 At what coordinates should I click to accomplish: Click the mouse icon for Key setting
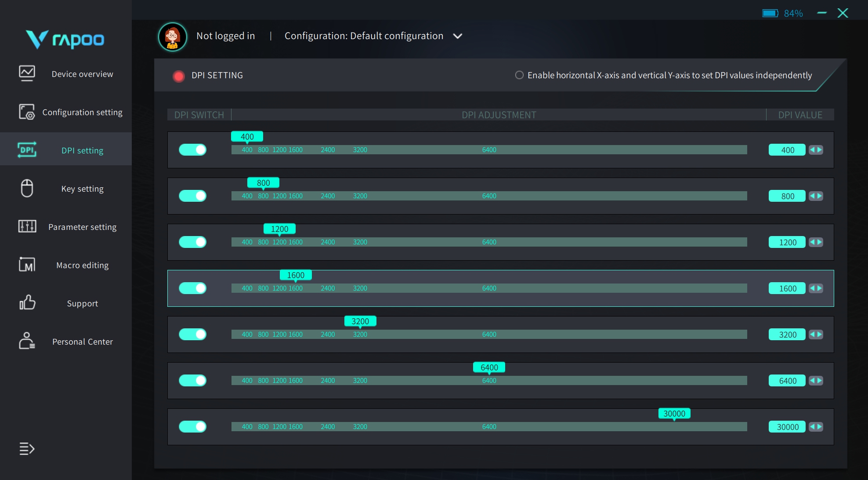[x=27, y=188]
